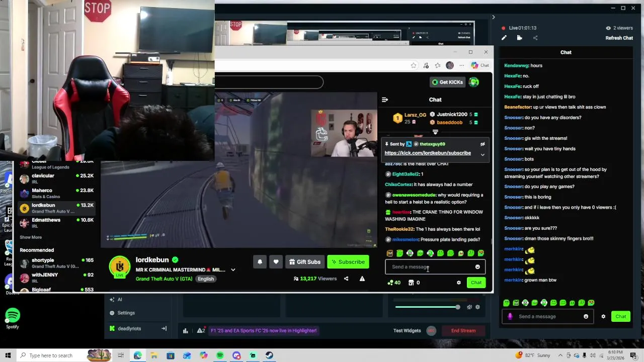This screenshot has width=644, height=362.
Task: Click the share icon beside viewer count
Action: click(x=346, y=279)
